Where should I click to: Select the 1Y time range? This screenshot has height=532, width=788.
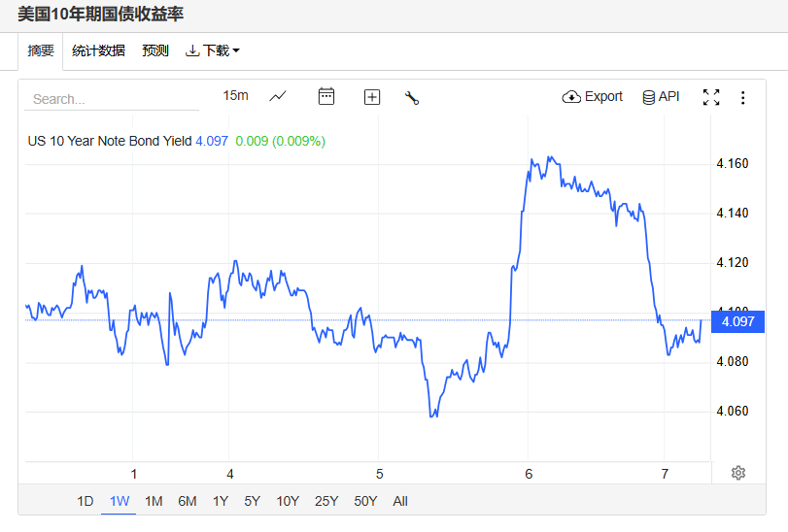221,501
